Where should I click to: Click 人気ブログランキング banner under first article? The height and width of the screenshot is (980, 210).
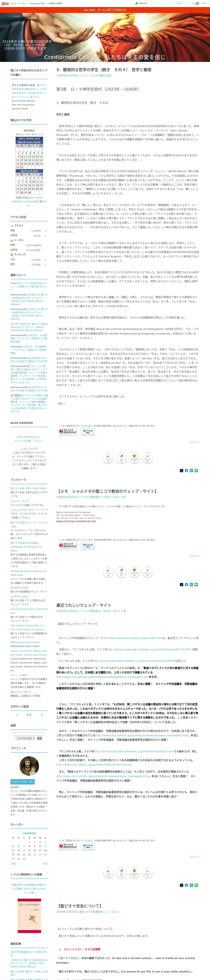pos(68,431)
